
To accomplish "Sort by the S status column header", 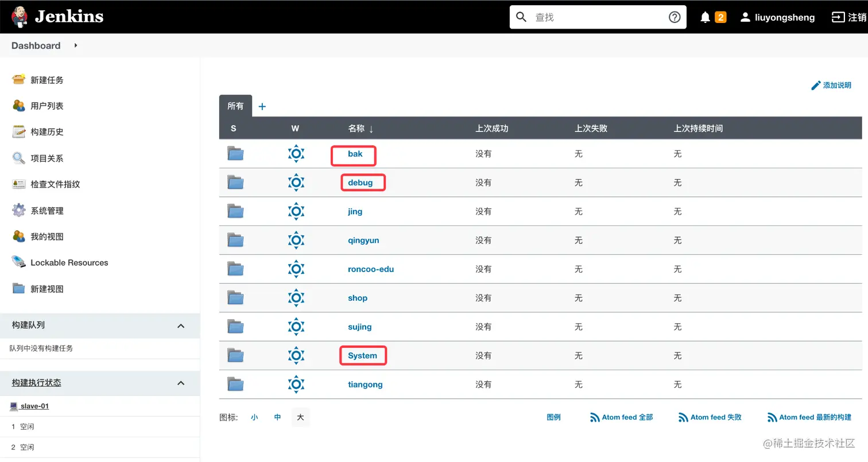I will tap(233, 129).
